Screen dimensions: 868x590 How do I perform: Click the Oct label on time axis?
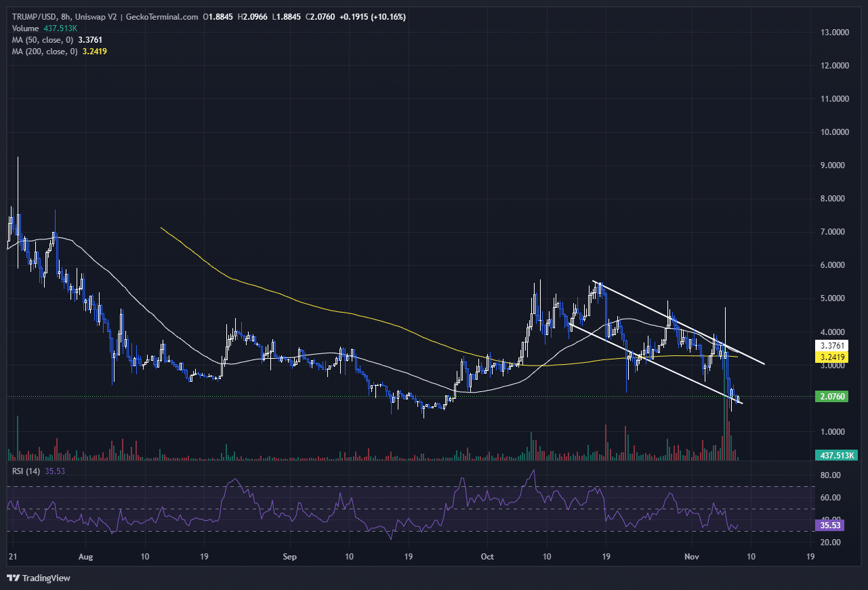488,557
